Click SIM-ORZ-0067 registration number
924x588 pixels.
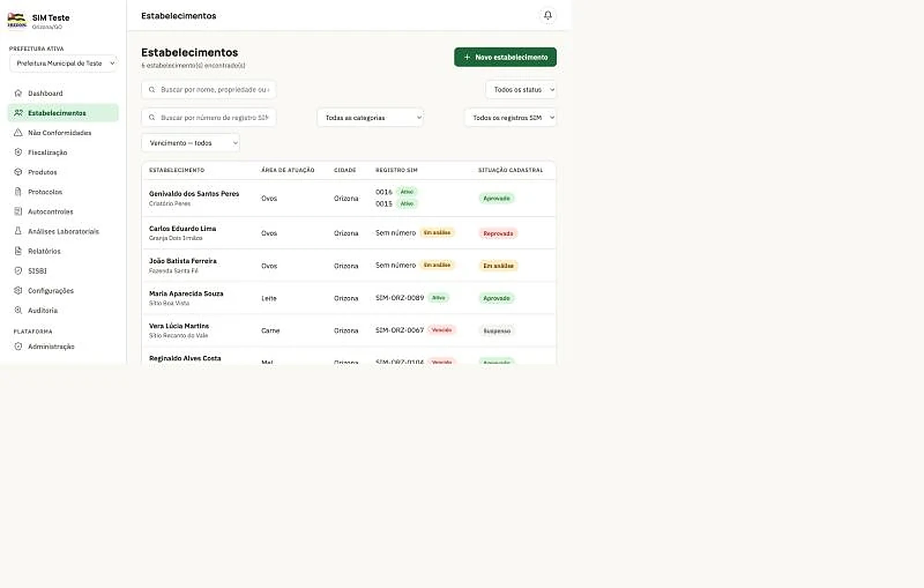[400, 331]
